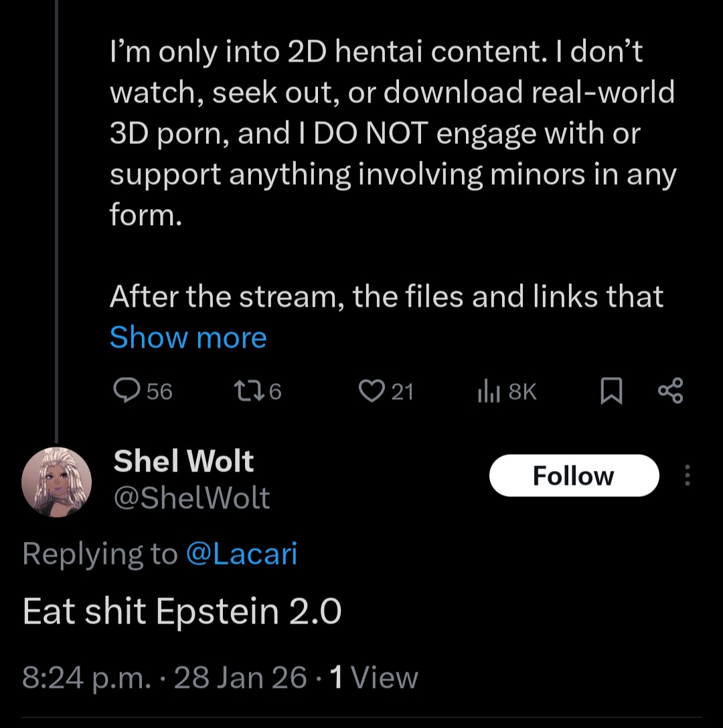Bookmark the parent tweet
The height and width of the screenshot is (728, 723).
[611, 391]
